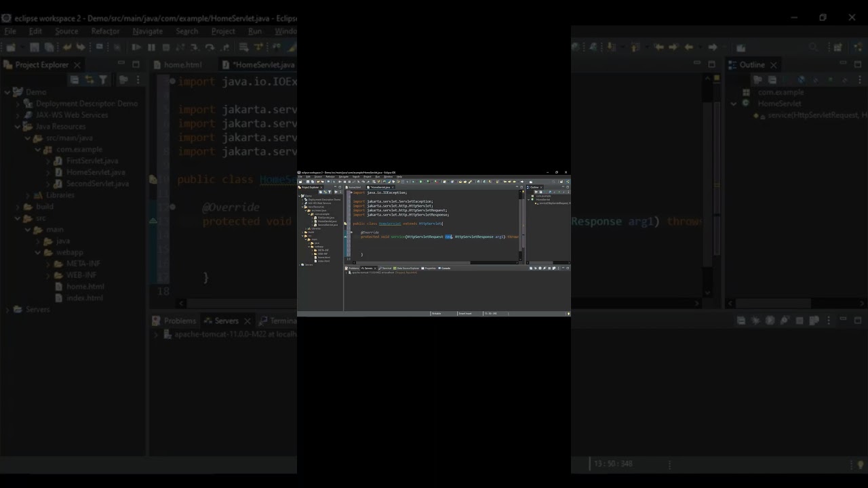Collapse the webapp folder in the background copy

[x=38, y=252]
